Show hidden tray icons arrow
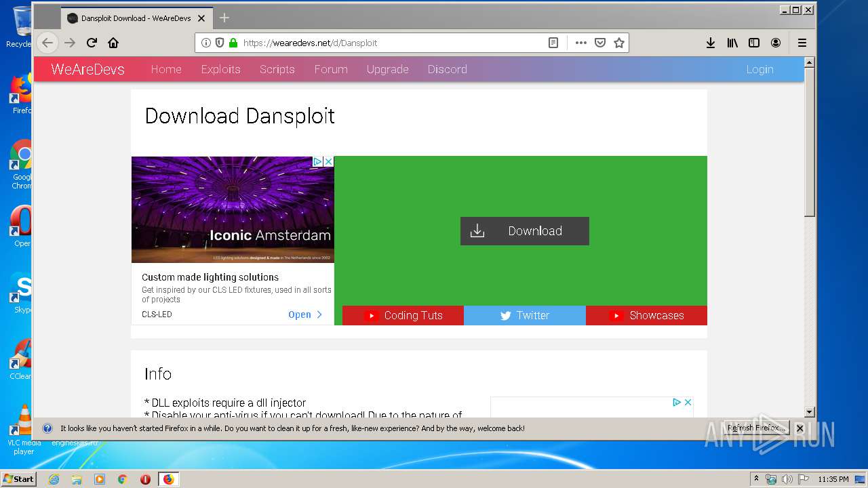This screenshot has width=868, height=488. coord(757,479)
